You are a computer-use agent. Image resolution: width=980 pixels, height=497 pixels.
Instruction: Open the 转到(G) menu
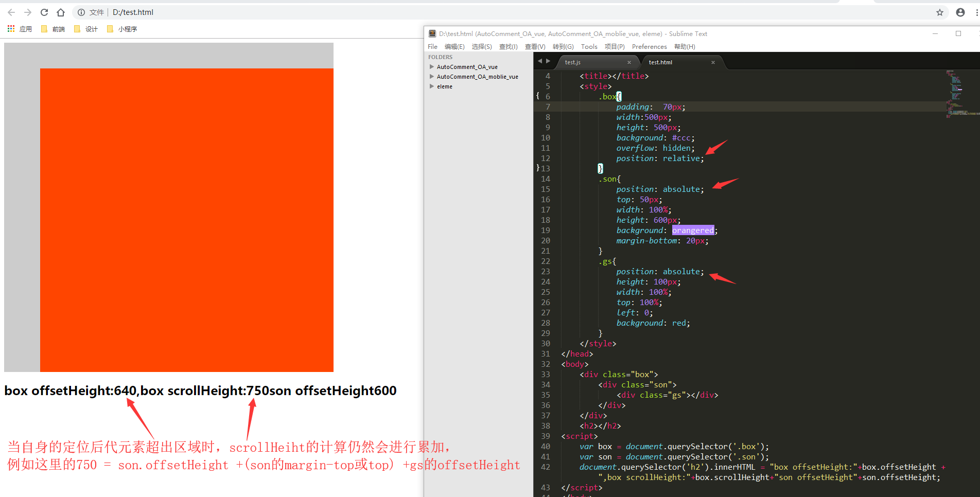(563, 47)
